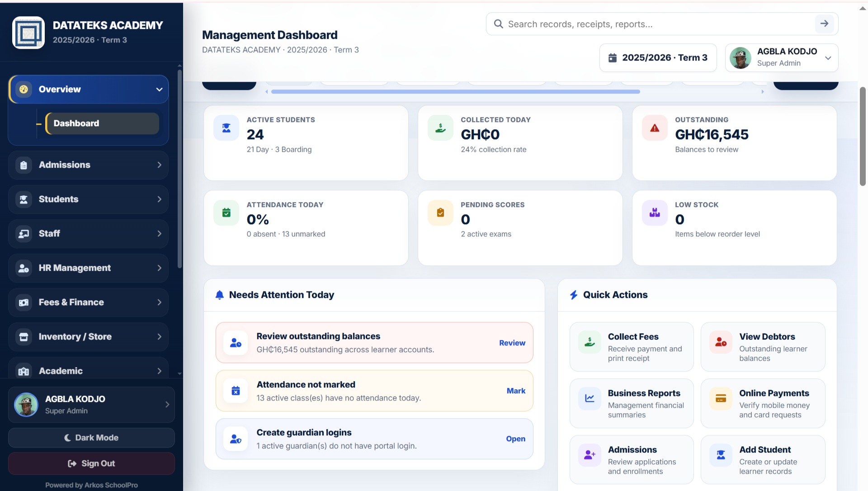Click 'Powered by Arkos SchoolPro' text
Viewport: 868px width, 491px height.
pos(91,485)
